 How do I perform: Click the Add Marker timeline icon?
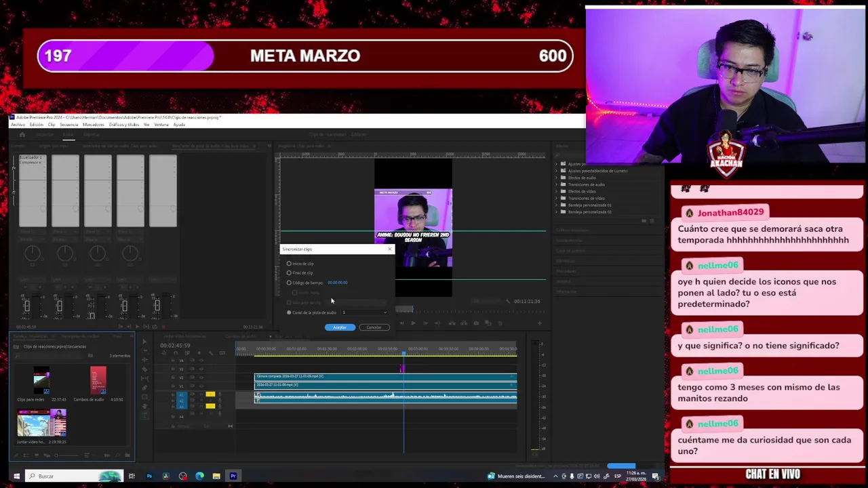[199, 353]
